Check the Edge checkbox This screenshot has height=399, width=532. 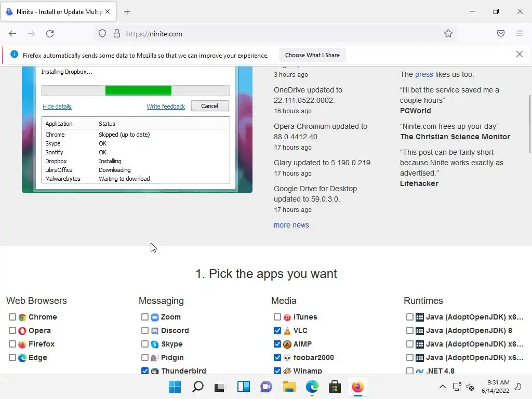point(12,357)
